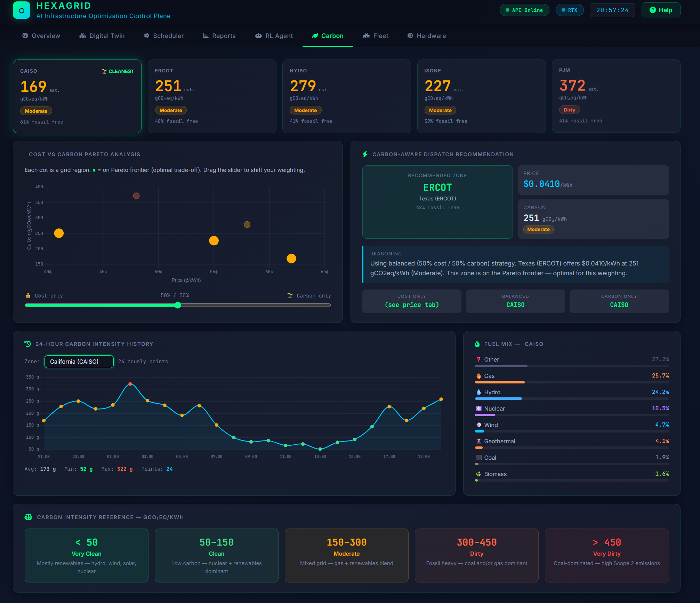Click the RL Agent robot icon

pyautogui.click(x=258, y=35)
